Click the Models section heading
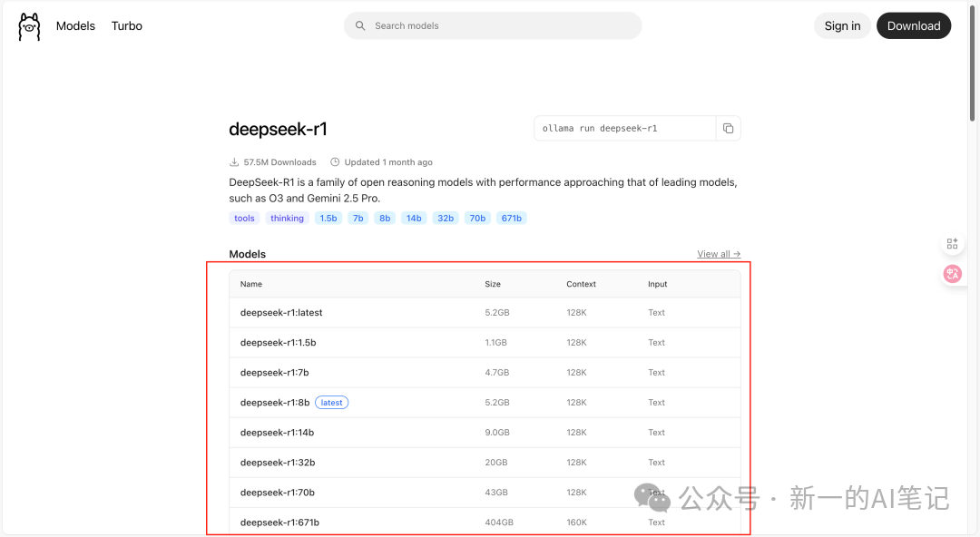This screenshot has width=980, height=537. coord(248,254)
